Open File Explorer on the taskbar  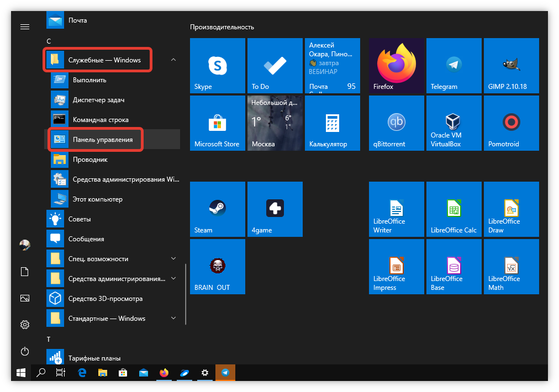[x=103, y=373]
